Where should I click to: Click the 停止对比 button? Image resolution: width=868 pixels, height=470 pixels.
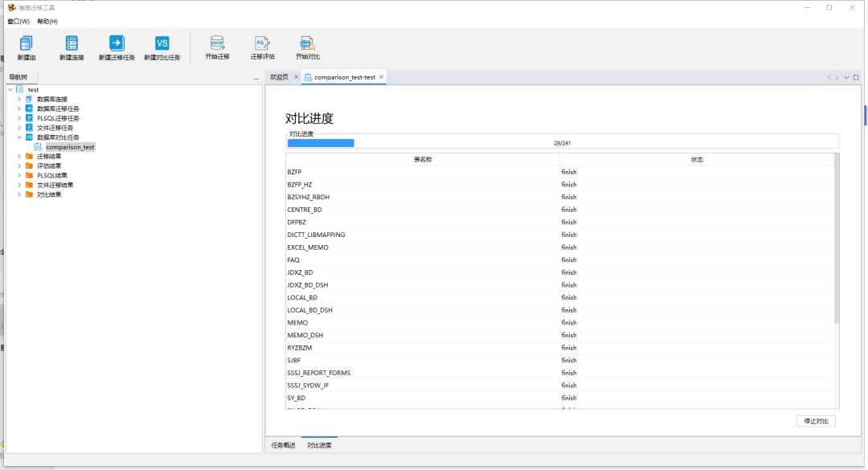[816, 421]
